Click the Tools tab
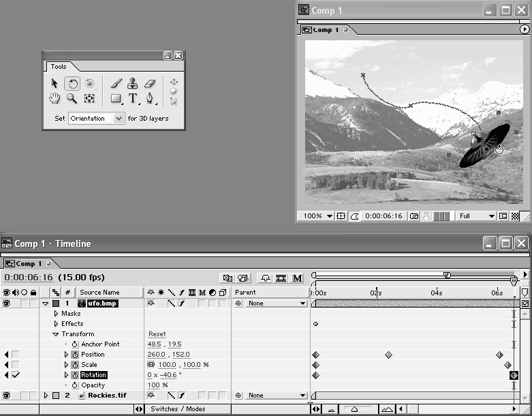This screenshot has width=532, height=416. (59, 67)
